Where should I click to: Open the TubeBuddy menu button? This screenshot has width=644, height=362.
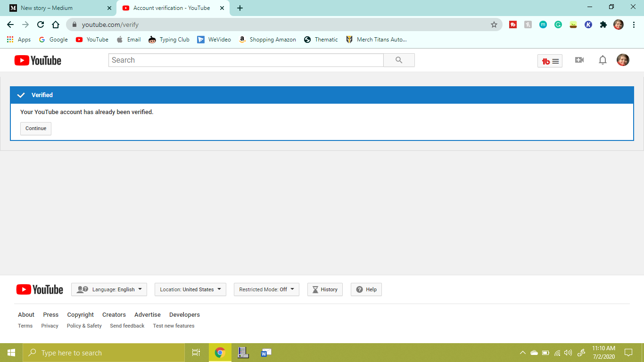tap(550, 61)
